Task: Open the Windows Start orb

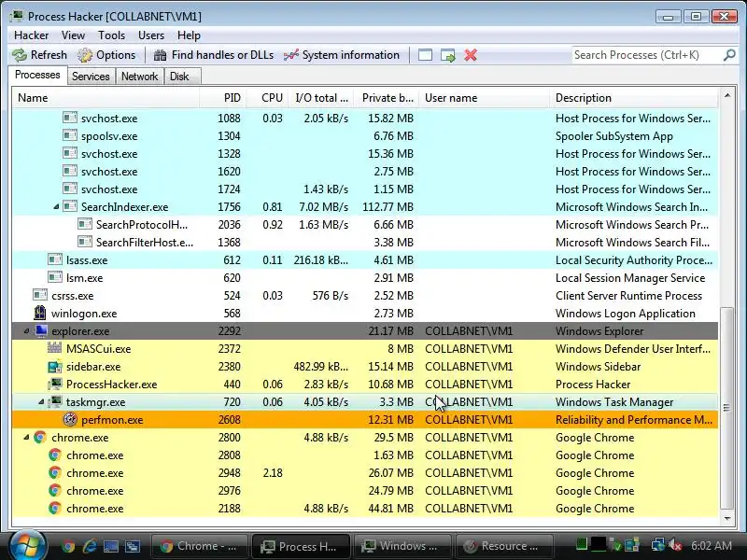Action: point(27,546)
